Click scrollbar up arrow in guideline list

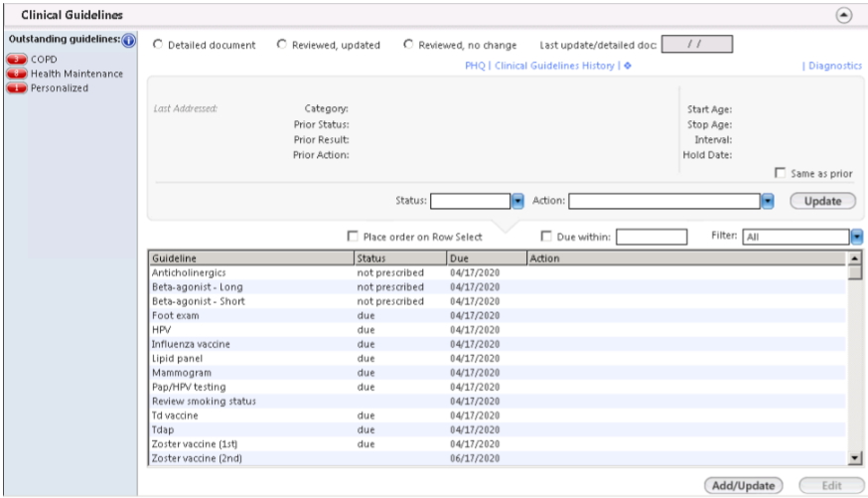pyautogui.click(x=855, y=258)
